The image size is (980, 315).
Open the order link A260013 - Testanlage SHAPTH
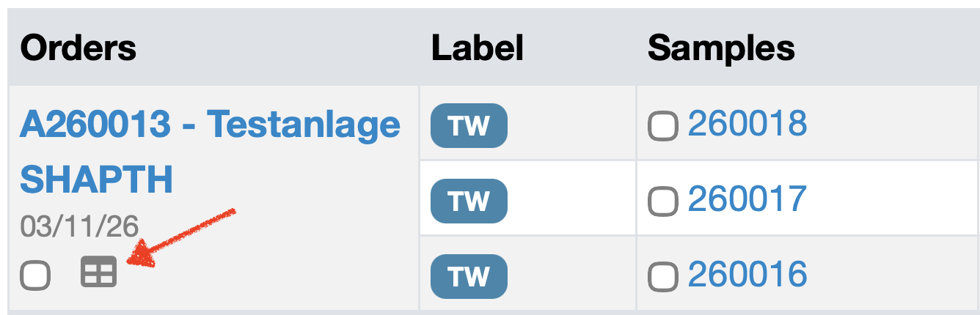(209, 125)
